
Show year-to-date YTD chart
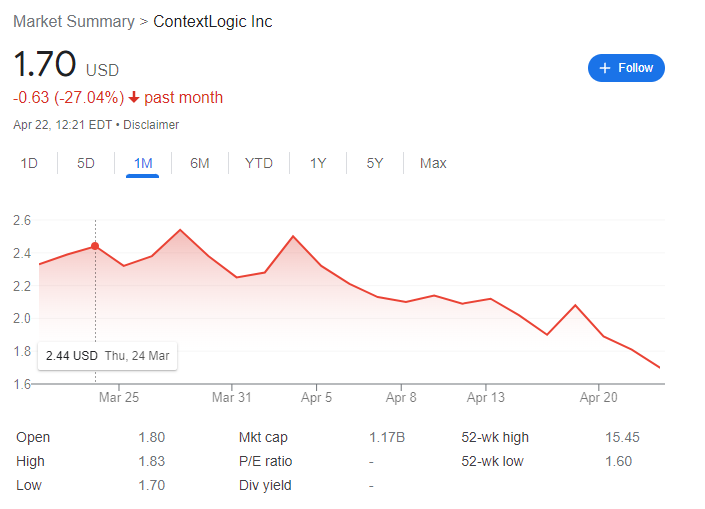(x=259, y=163)
